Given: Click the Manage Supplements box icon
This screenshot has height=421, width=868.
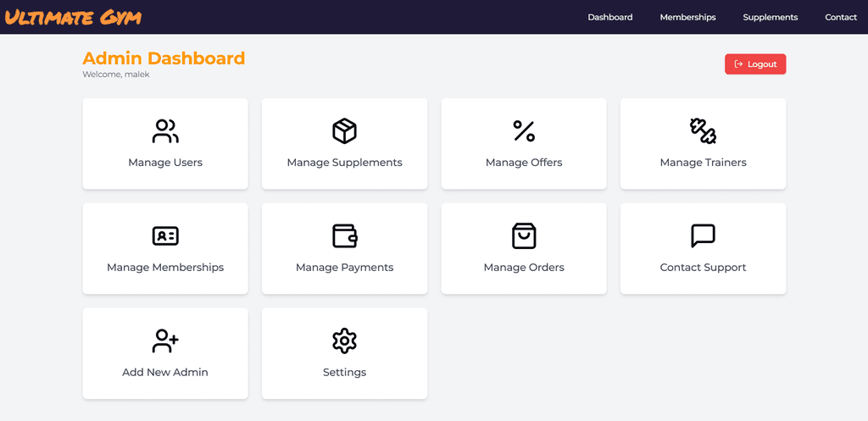Looking at the screenshot, I should [x=344, y=131].
